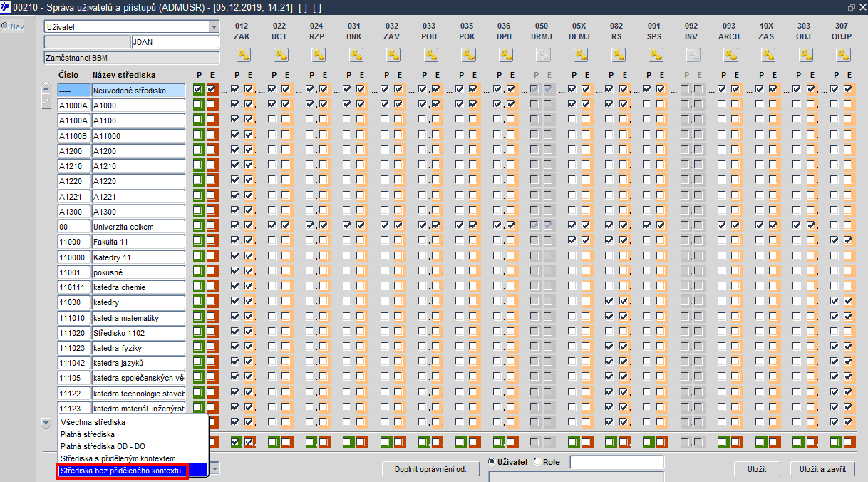
Task: Click the key icon under 307 OBJP
Action: (x=843, y=54)
